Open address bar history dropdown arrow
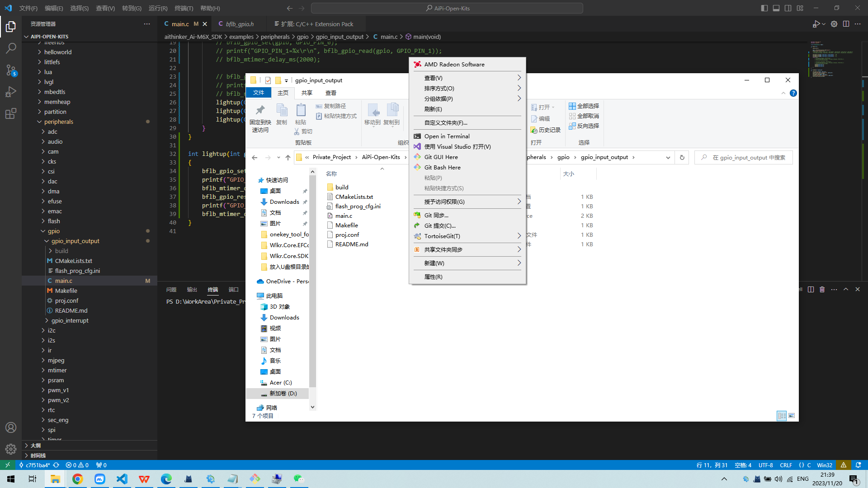Image resolution: width=868 pixels, height=488 pixels. 668,157
